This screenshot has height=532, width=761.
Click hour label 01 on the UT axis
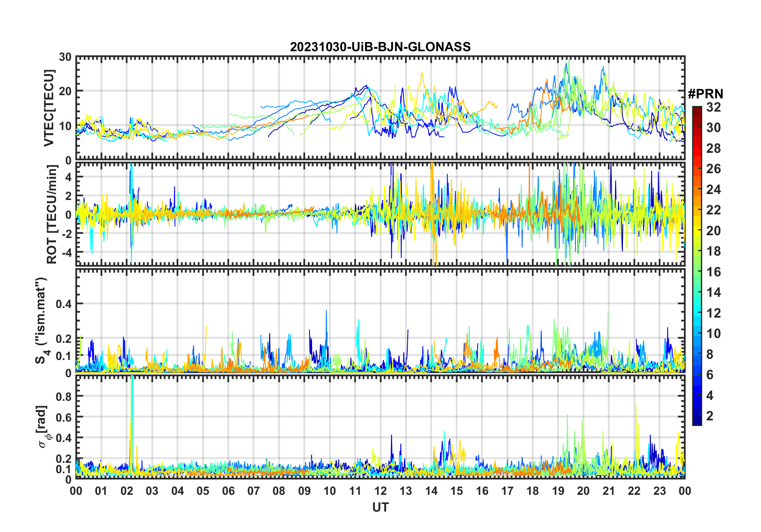click(101, 491)
